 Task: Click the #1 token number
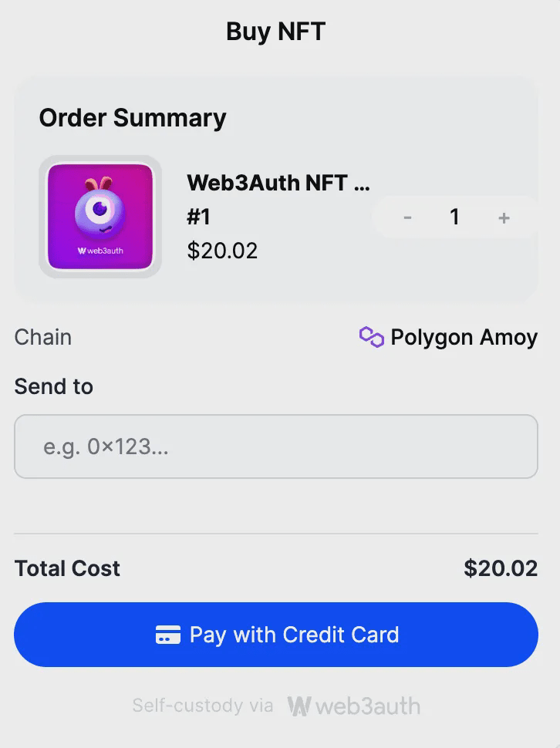point(199,217)
